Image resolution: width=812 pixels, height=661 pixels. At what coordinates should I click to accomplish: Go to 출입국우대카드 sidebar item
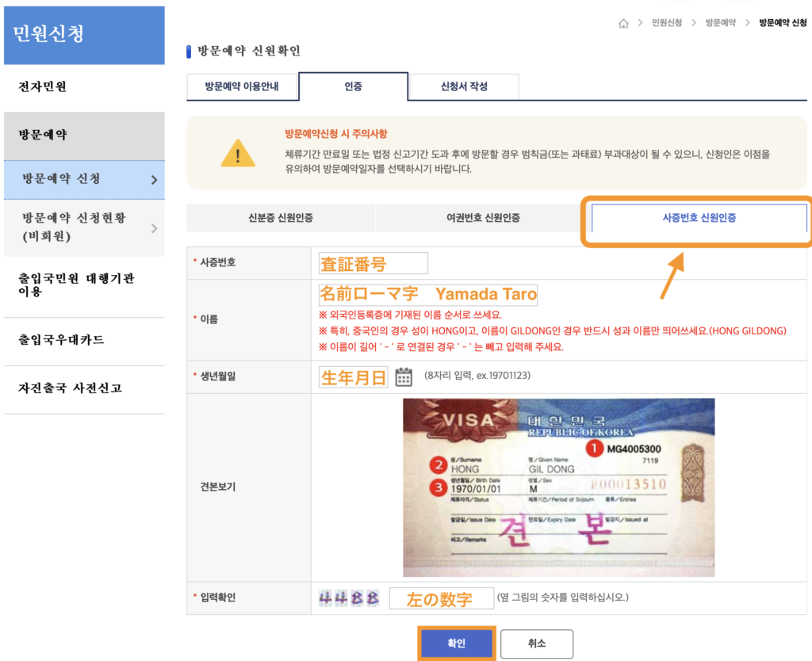tap(61, 341)
